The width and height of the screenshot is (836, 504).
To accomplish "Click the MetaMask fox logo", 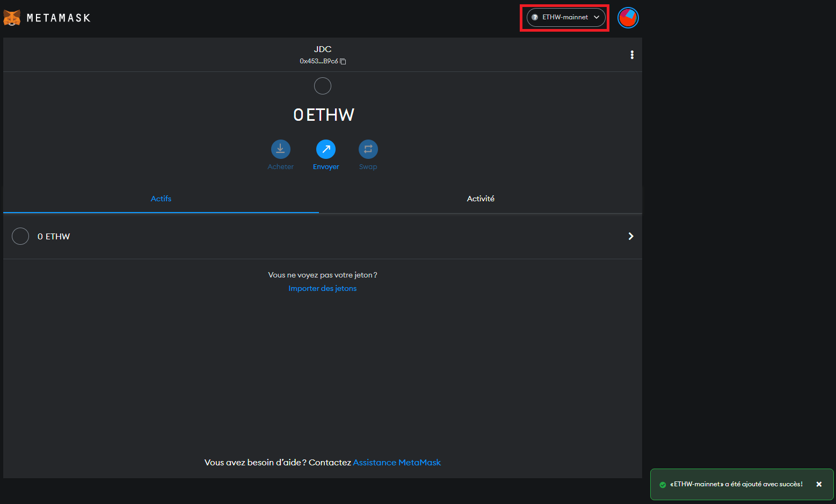I will coord(12,18).
